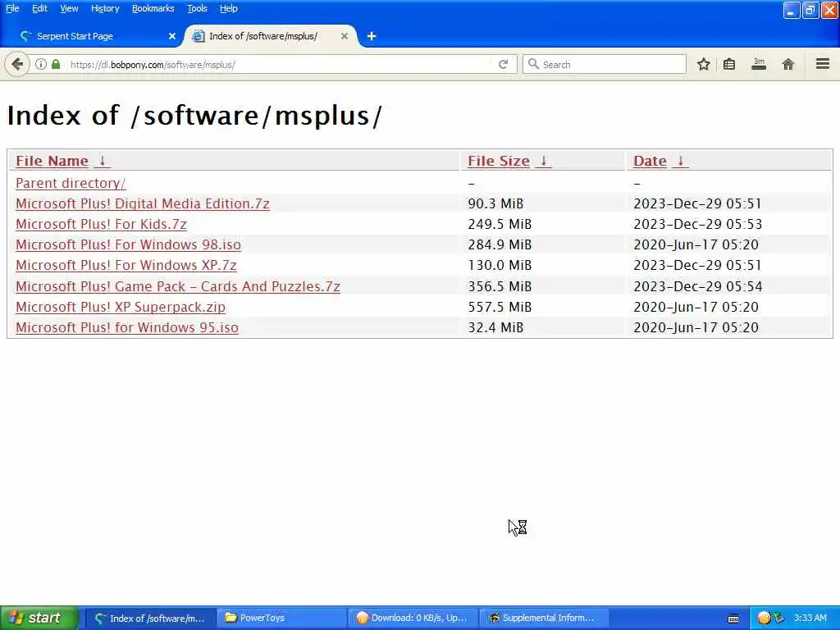
Task: Open the File menu
Action: pos(12,8)
